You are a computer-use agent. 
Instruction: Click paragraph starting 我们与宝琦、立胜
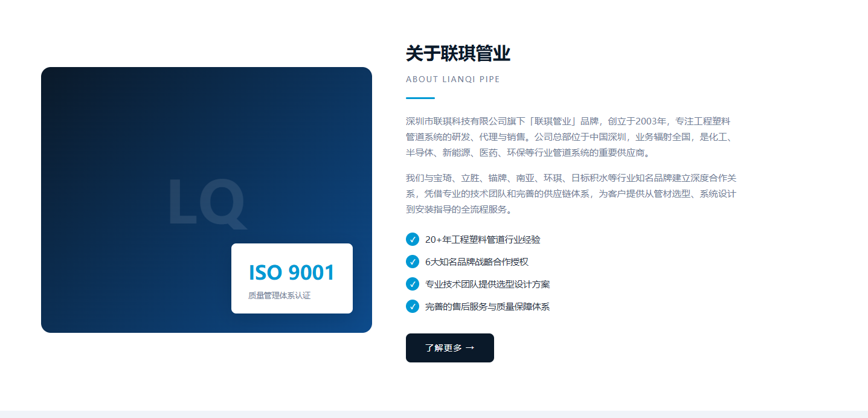point(571,194)
